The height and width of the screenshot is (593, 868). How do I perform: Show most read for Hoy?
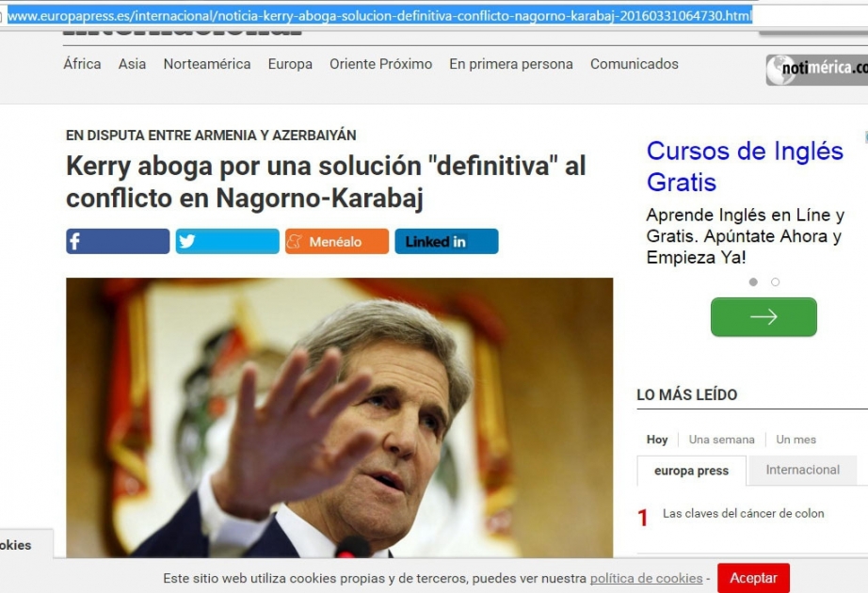pyautogui.click(x=657, y=440)
